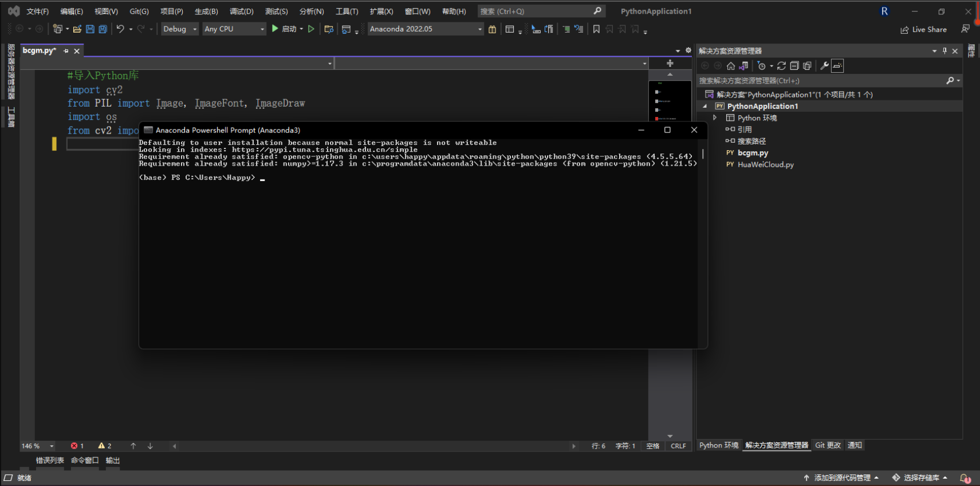Start debugging with the green play button

coord(275,29)
